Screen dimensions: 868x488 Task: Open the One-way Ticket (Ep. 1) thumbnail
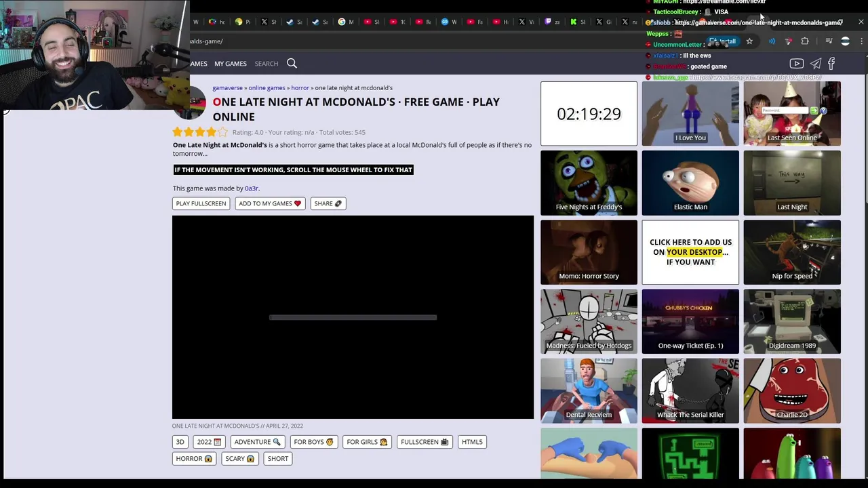click(690, 321)
